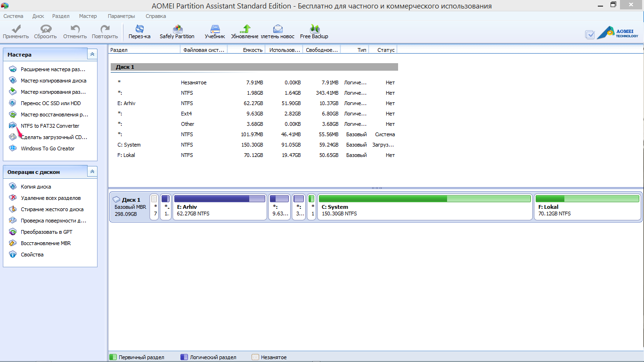Sort by Емкость column header
Image resolution: width=644 pixels, height=362 pixels.
(x=246, y=49)
